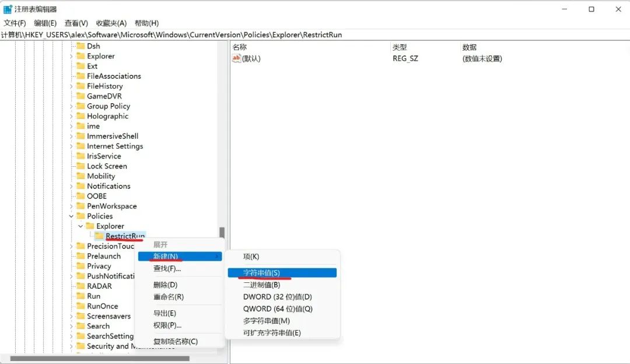
Task: Select DWORD (32 位)值(D) in the submenu
Action: (282, 297)
